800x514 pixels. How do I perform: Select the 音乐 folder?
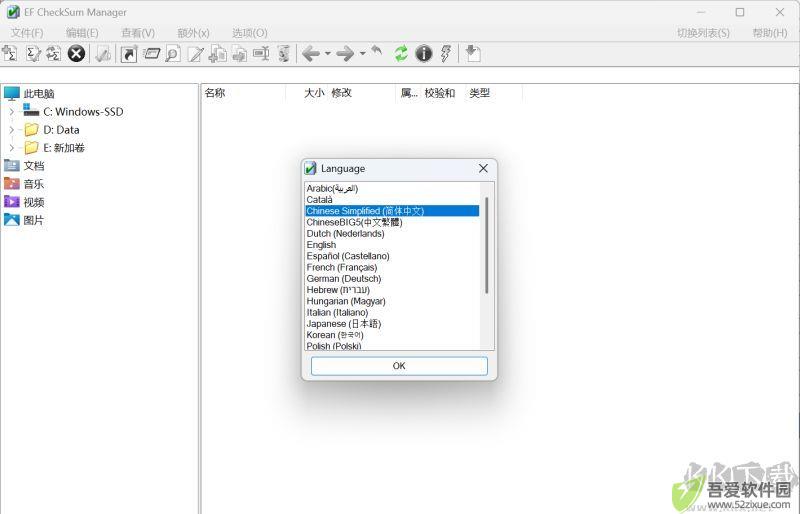click(34, 184)
